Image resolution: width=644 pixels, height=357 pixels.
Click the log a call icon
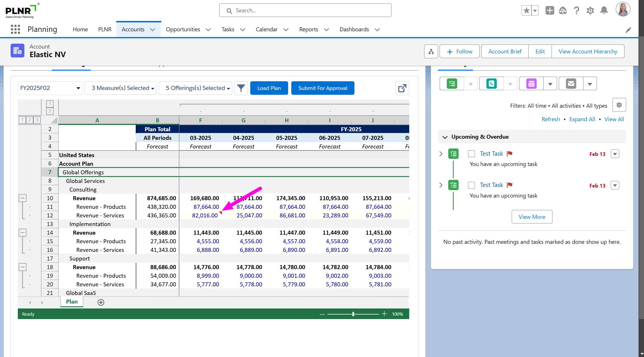[491, 84]
